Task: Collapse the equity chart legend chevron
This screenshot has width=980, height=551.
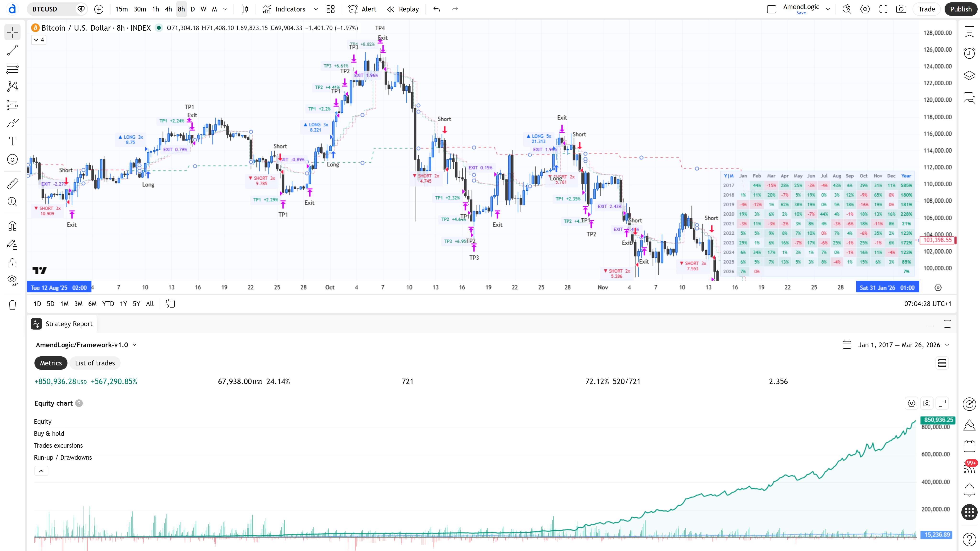Action: pyautogui.click(x=41, y=471)
